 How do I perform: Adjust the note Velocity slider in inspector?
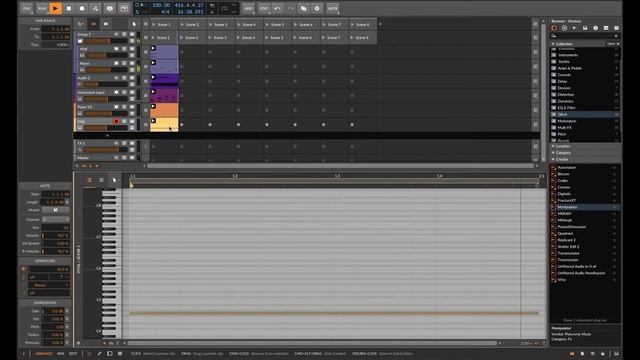[x=56, y=235]
